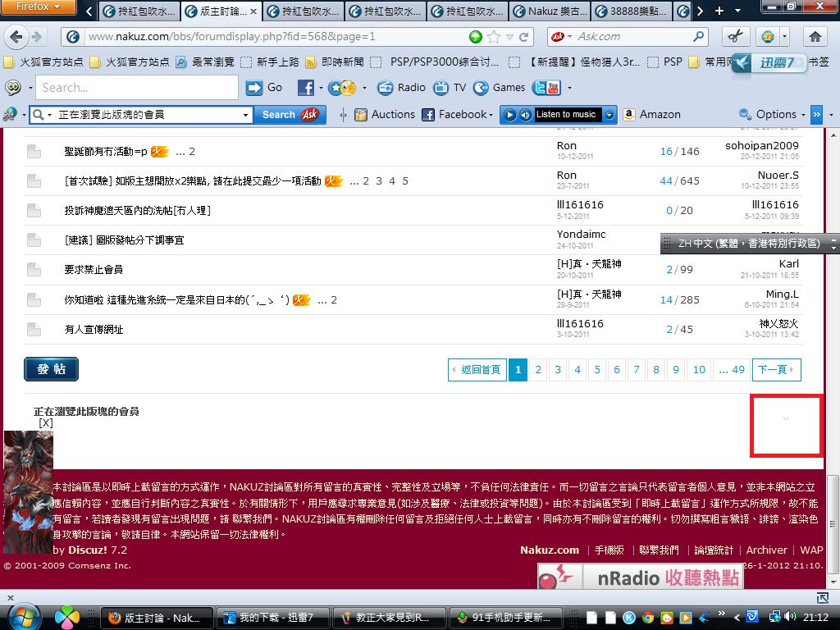Click the nRadio 收聽熱點 banner
The width and height of the screenshot is (840, 630).
[640, 577]
